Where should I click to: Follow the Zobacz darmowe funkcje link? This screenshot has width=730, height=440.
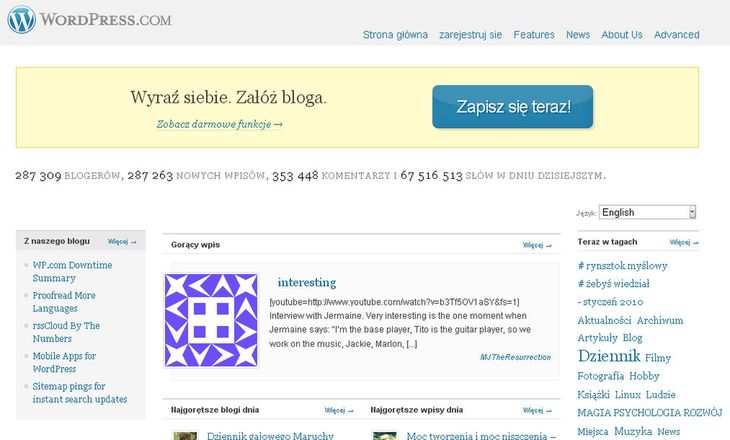(220, 124)
